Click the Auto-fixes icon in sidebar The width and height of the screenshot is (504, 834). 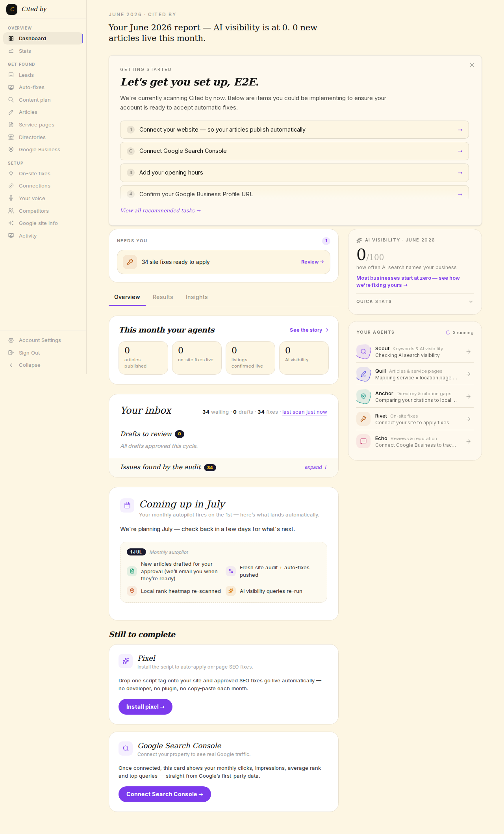pyautogui.click(x=11, y=87)
